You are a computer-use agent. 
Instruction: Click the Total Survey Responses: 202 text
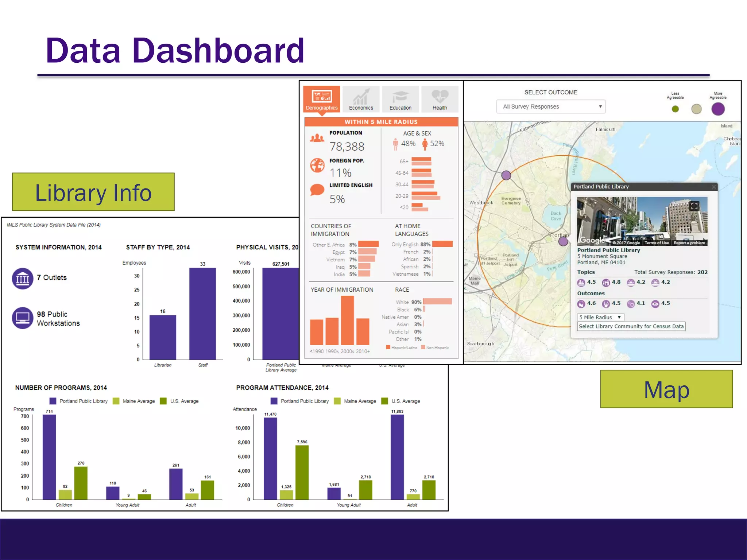[x=671, y=272]
